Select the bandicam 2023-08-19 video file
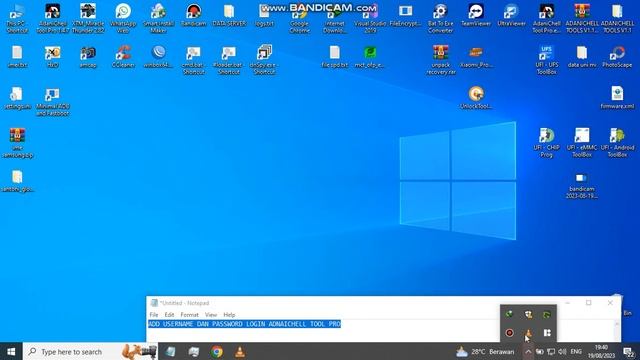640x360 pixels. tap(582, 185)
